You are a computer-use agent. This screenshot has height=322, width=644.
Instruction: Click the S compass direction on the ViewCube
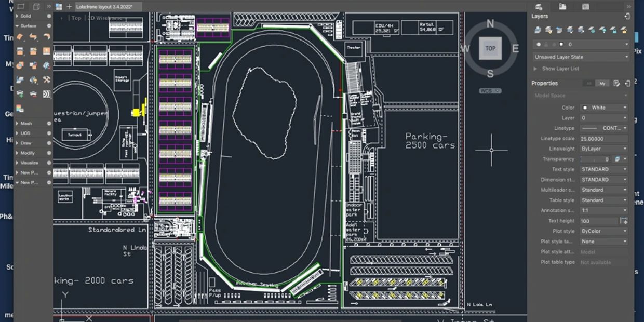490,74
